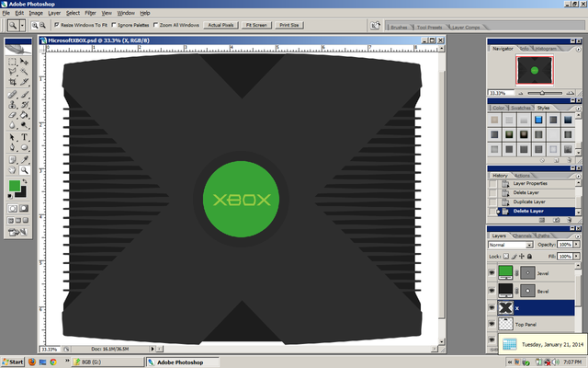The image size is (588, 368).
Task: Open the History panel flyout menu
Action: tap(578, 176)
